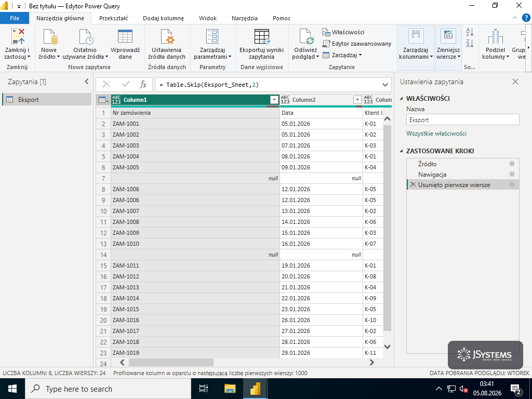532x399 pixels.
Task: Open Zarządzaj dropdown in Zapytanie group
Action: coord(342,55)
